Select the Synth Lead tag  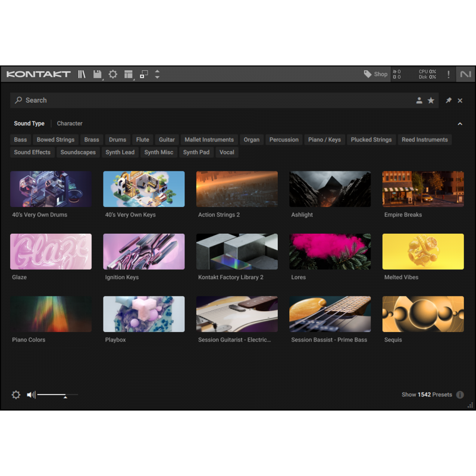pyautogui.click(x=120, y=152)
